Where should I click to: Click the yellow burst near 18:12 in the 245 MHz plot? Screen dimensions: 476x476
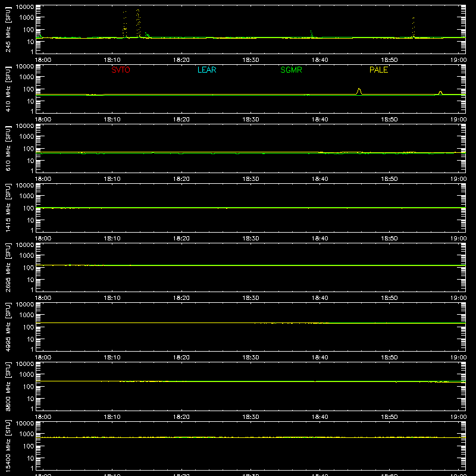[124, 24]
